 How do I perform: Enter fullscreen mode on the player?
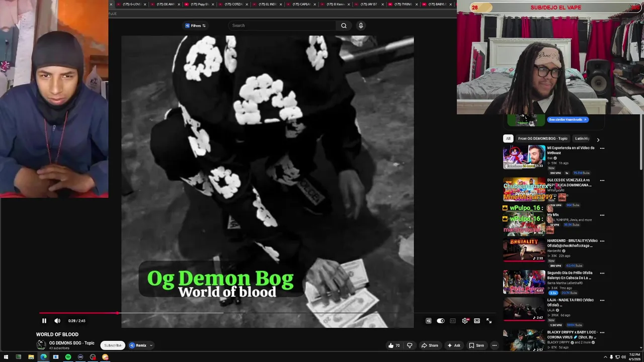click(x=489, y=321)
